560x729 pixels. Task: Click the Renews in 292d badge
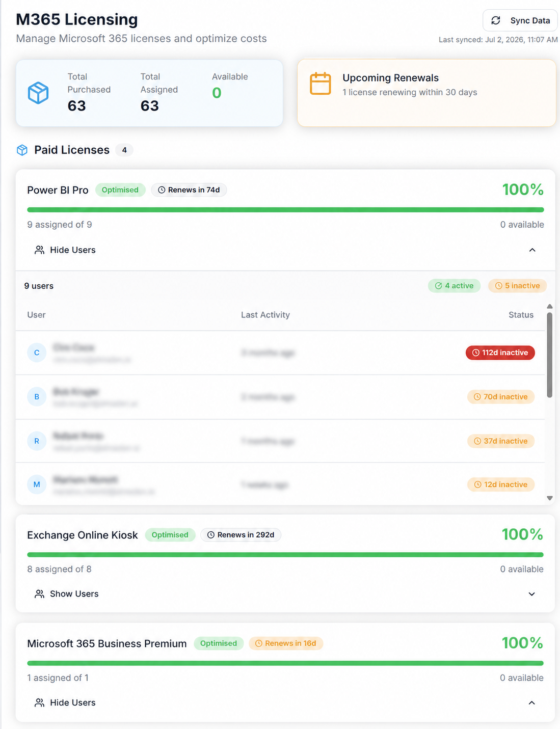[x=241, y=535]
